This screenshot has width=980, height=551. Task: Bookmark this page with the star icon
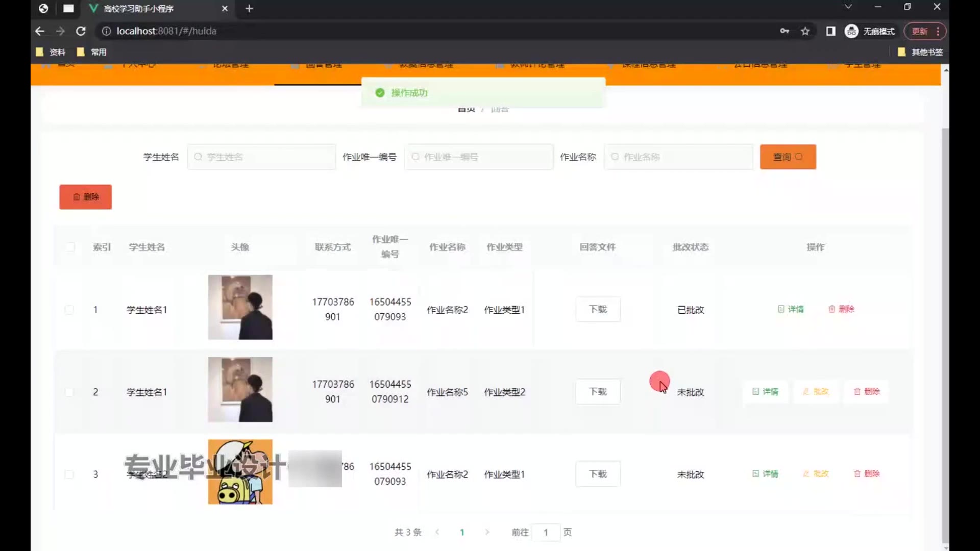click(805, 31)
